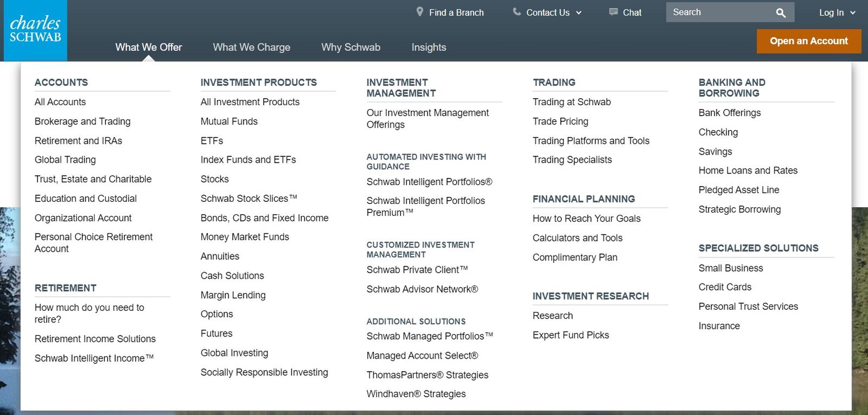Click the Contact Us phone icon
Viewport: 868px width, 415px height.
517,11
